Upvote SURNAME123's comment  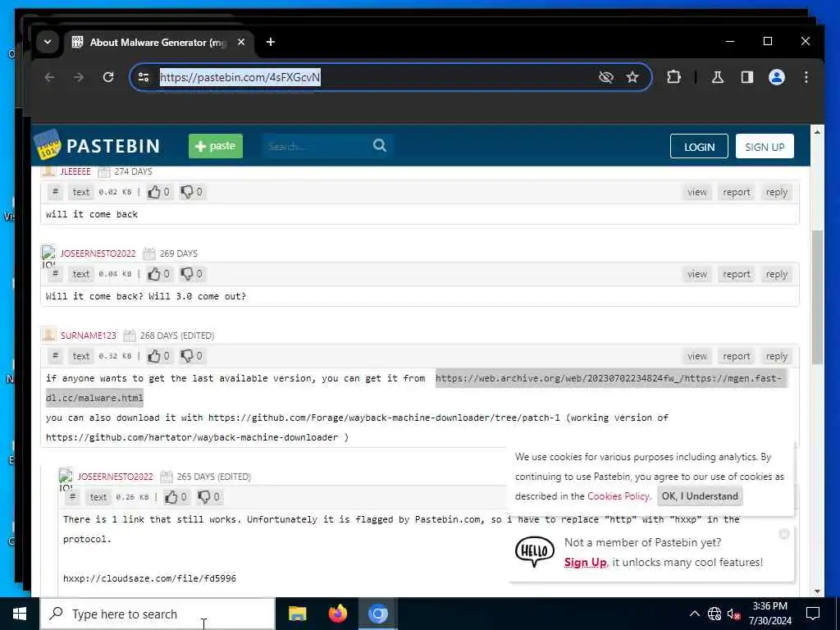click(x=158, y=356)
